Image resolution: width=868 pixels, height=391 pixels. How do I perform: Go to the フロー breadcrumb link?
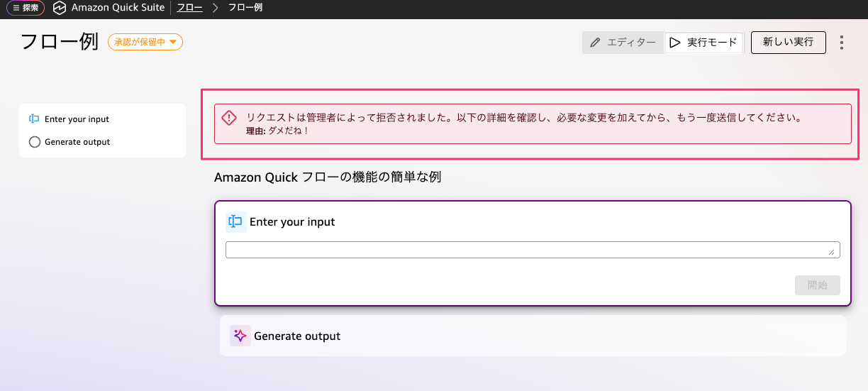coord(189,8)
